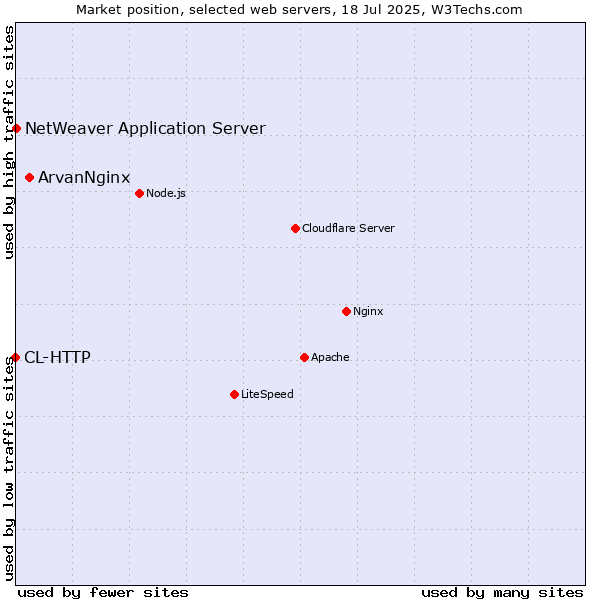600x600 pixels.
Task: Click the ArvanNginx label text
Action: 84,178
